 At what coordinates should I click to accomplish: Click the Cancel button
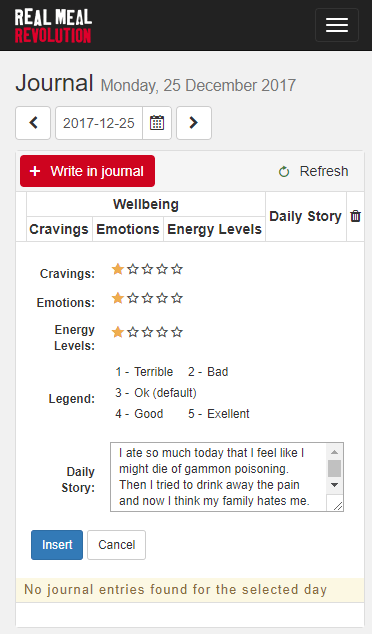coord(116,545)
